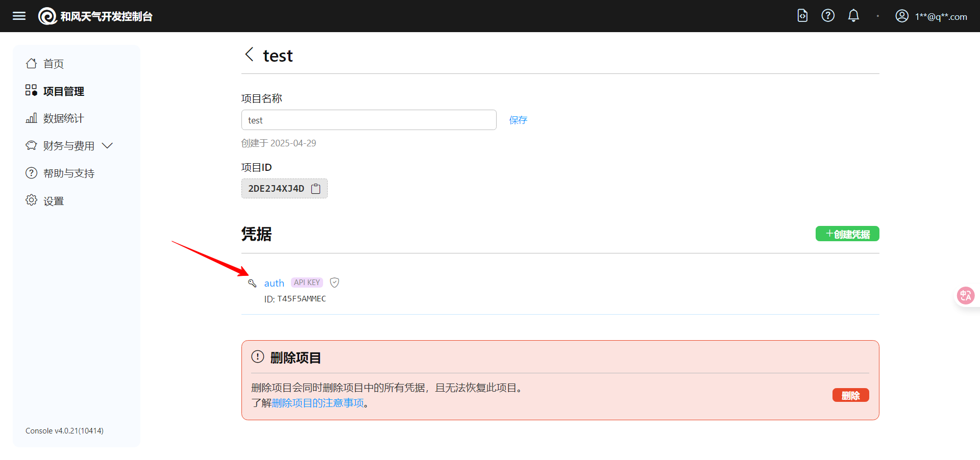The image size is (980, 460).
Task: Click the QWeather logo in header
Action: tap(47, 16)
